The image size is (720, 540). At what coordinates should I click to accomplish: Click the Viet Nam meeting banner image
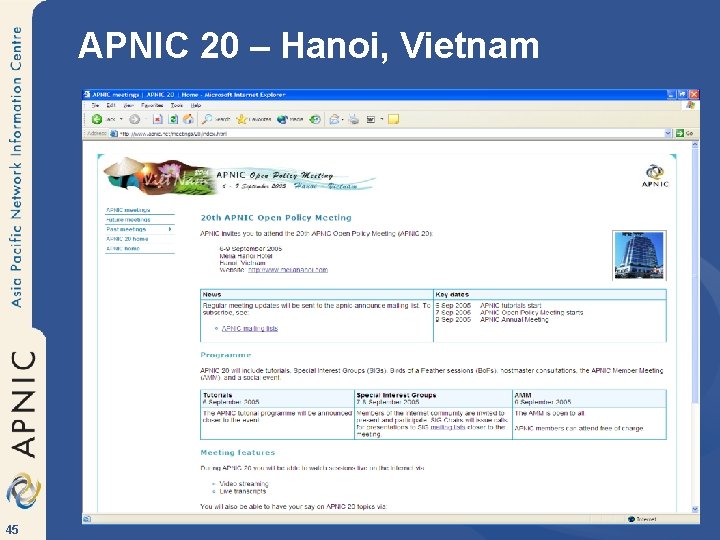coord(240,176)
